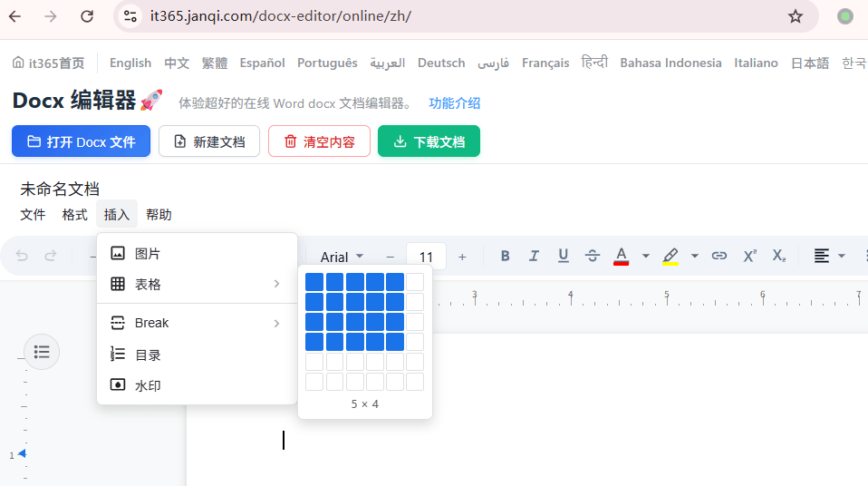Choose 图片 from the insert menu

point(198,254)
